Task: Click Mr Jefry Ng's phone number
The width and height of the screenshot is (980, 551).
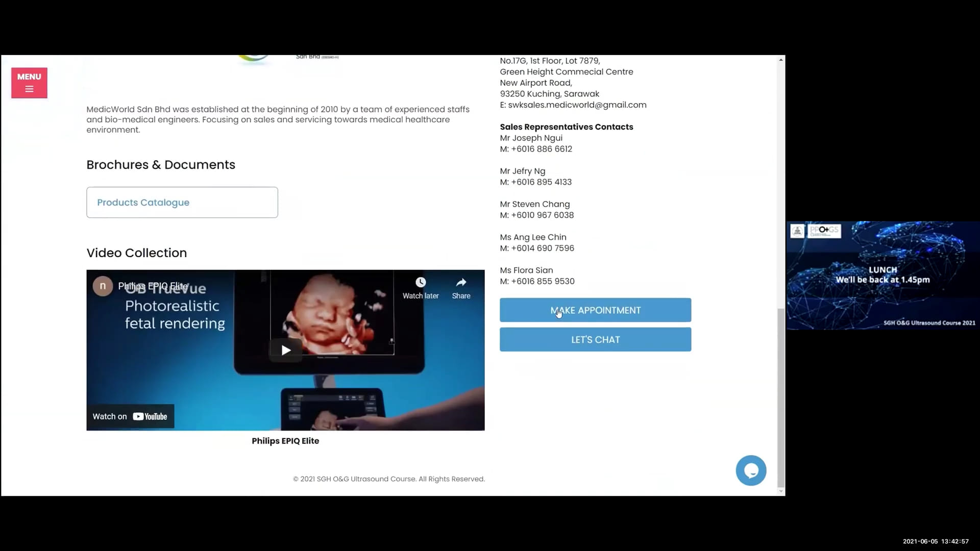Action: point(541,182)
